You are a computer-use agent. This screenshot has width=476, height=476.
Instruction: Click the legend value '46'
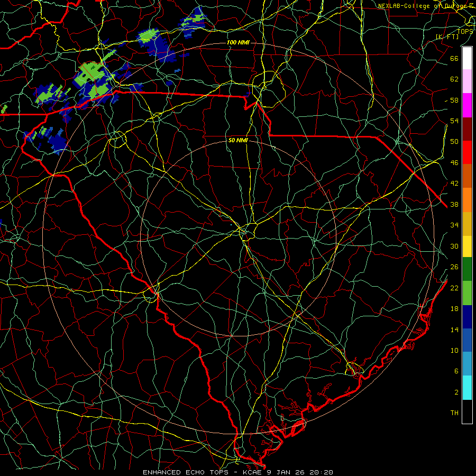coord(454,163)
